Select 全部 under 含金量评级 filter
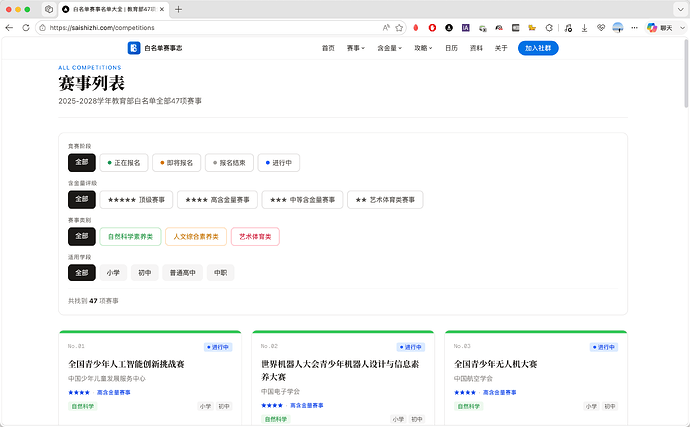The image size is (690, 427). point(82,199)
